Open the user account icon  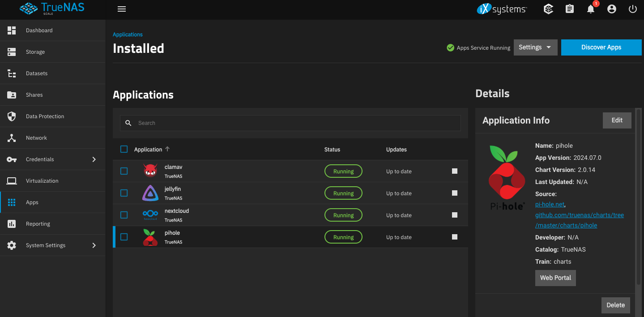(612, 9)
